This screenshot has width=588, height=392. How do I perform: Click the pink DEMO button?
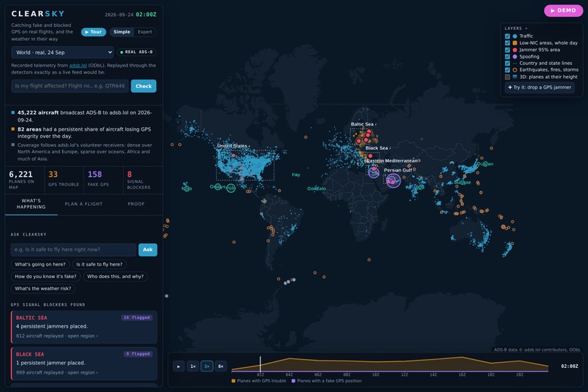(563, 10)
